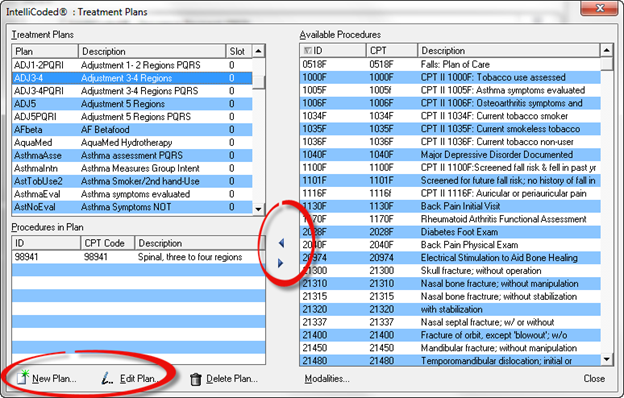Sort Available Procedures by CPT column header
624x398 pixels.
click(x=392, y=51)
